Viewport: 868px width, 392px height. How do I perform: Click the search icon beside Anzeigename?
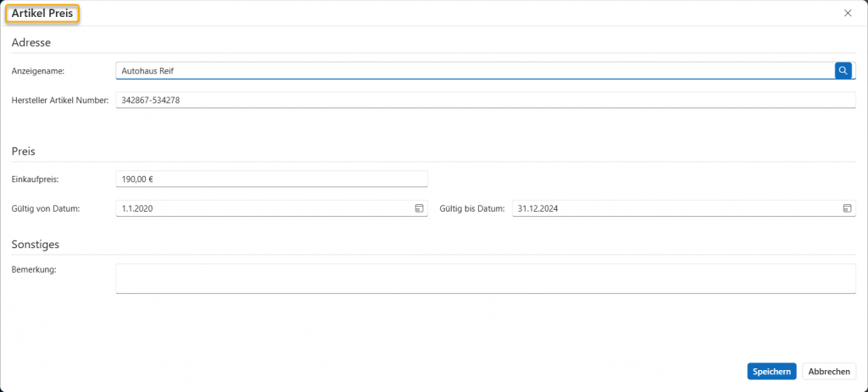pyautogui.click(x=843, y=71)
